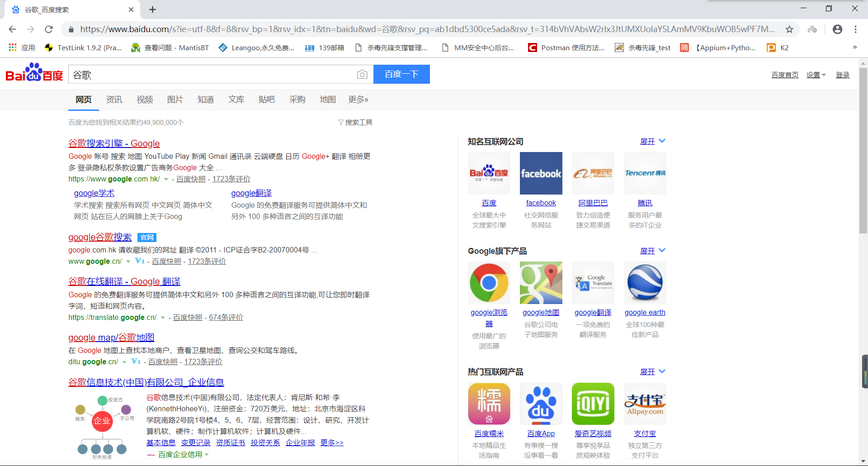
Task: Expand 知名互联网公司 section
Action: click(x=653, y=142)
